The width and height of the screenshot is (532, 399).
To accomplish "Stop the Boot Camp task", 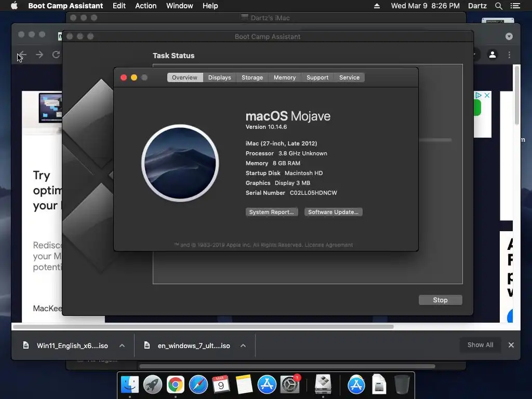I will click(x=441, y=300).
